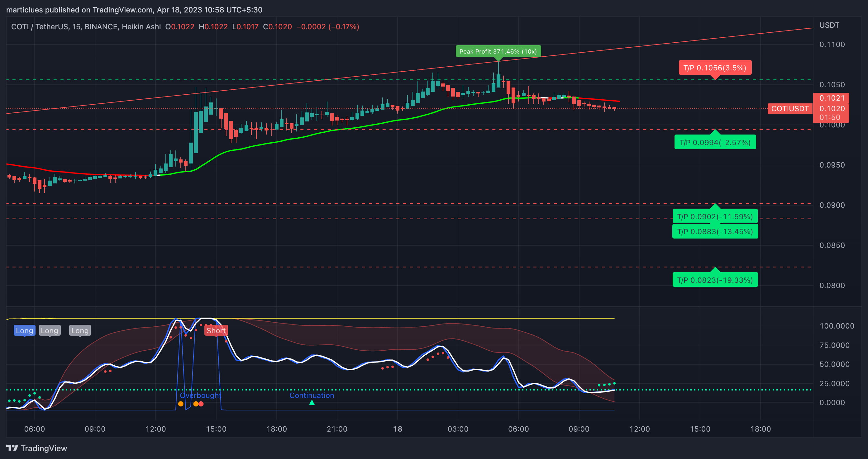868x459 pixels.
Task: Click the T/P 0.0823(-19.33%) label
Action: point(715,280)
